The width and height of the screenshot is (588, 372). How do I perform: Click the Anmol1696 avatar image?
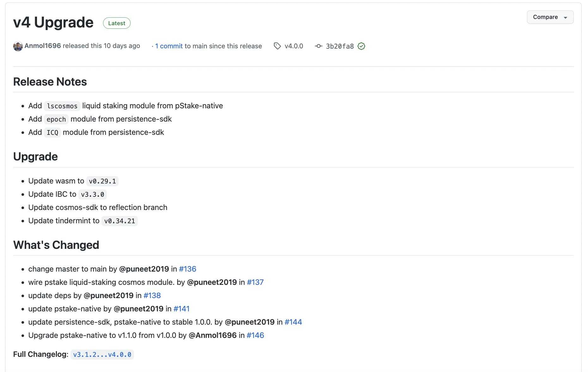coord(18,46)
